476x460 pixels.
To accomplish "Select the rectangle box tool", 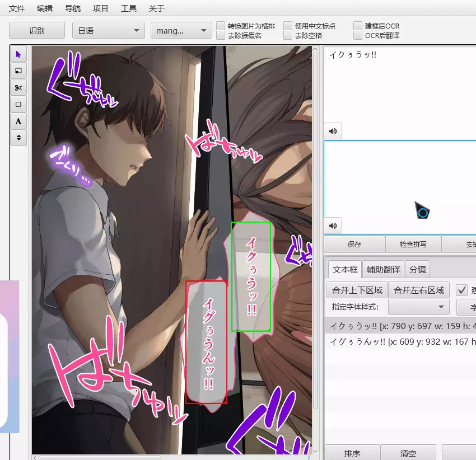I will [18, 104].
